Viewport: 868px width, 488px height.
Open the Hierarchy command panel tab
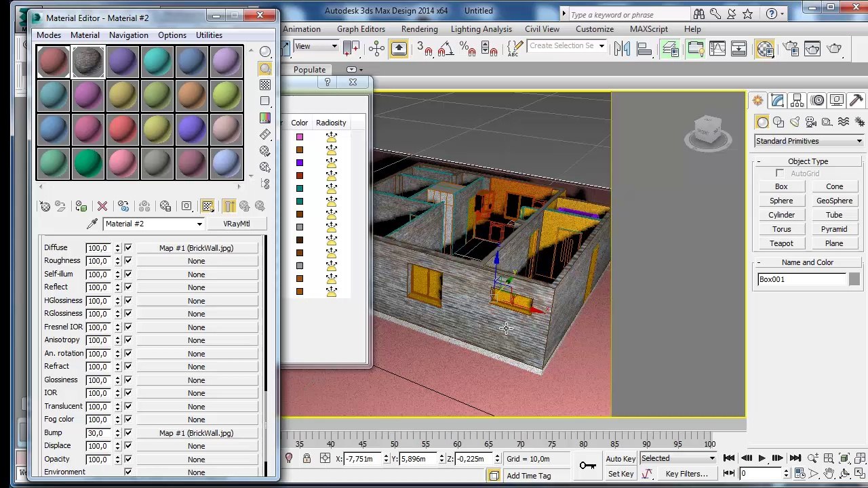click(x=797, y=101)
